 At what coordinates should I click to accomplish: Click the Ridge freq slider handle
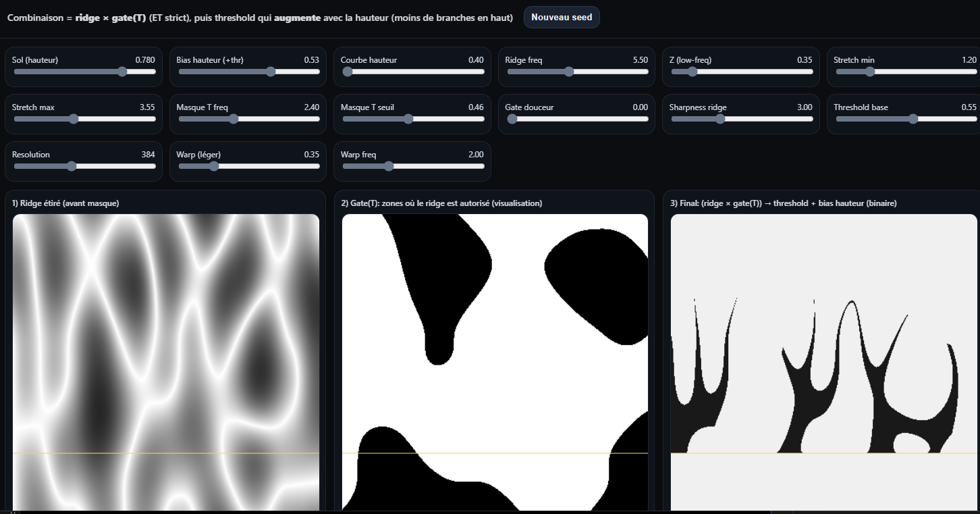coord(569,72)
